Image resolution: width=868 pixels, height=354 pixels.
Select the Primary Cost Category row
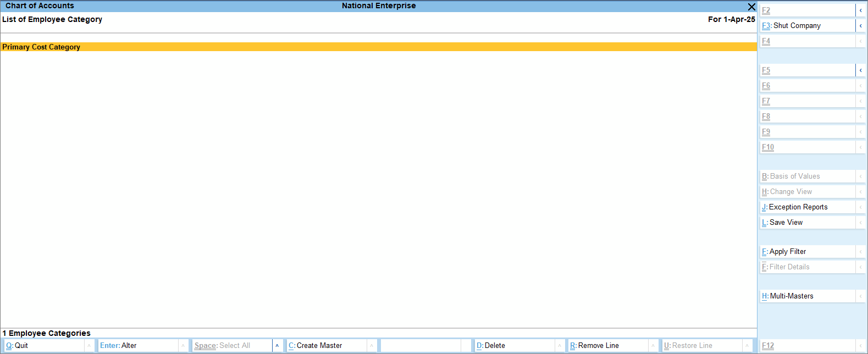point(41,47)
